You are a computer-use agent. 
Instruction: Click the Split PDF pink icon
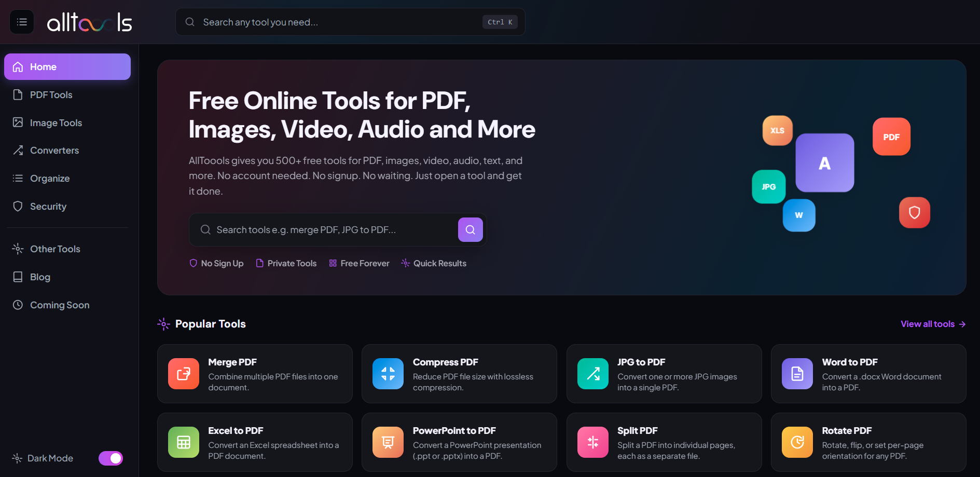(x=593, y=442)
